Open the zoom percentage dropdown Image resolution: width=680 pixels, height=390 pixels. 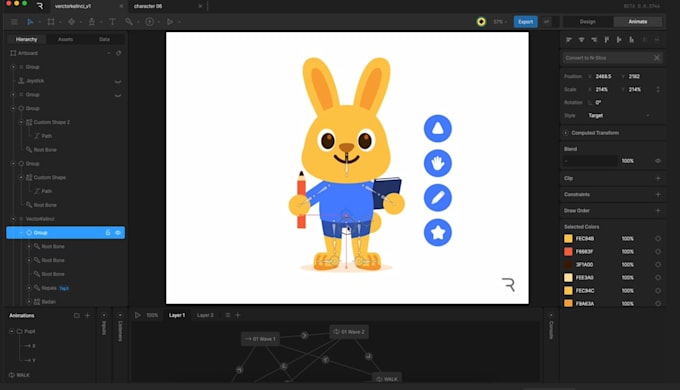pyautogui.click(x=500, y=22)
